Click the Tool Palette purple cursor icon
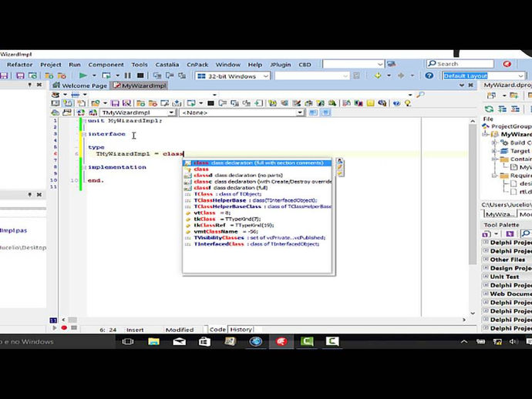This screenshot has height=399, width=532. [x=510, y=233]
